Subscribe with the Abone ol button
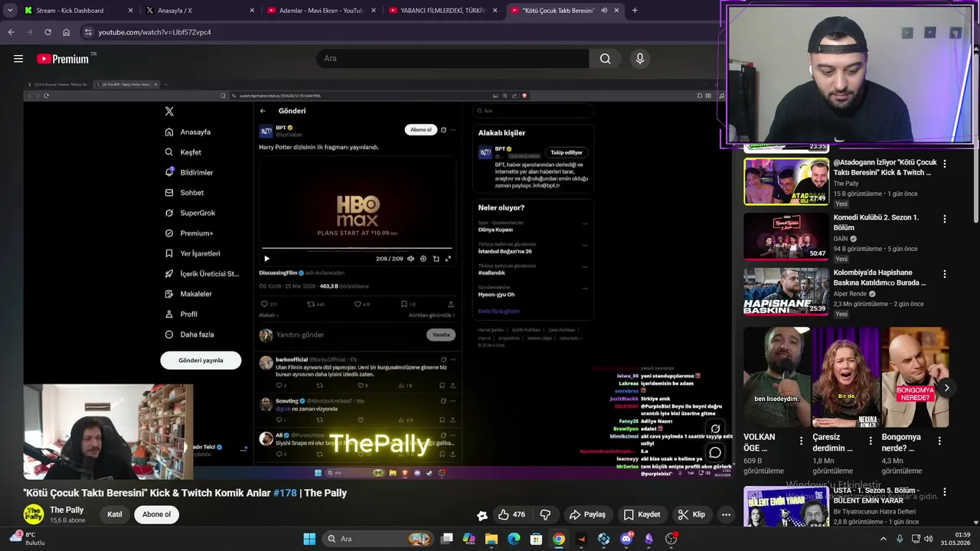 [x=156, y=514]
